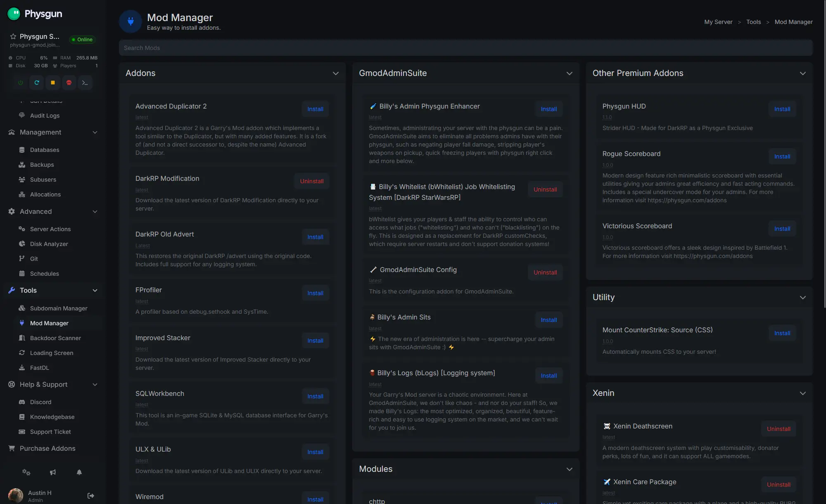Click the FastDL download icon
The width and height of the screenshot is (826, 504).
[22, 368]
